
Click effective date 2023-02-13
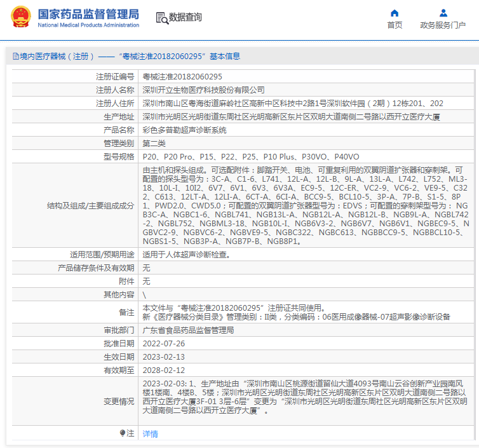tap(164, 357)
